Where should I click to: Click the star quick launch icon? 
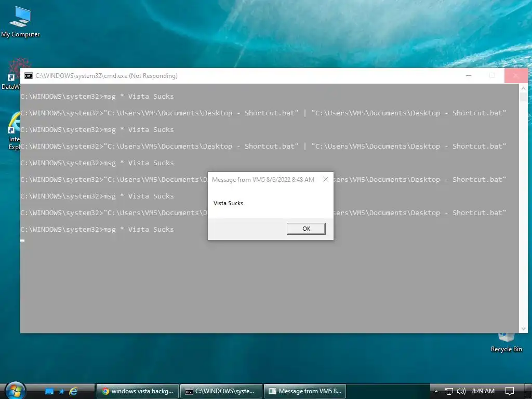[61, 391]
